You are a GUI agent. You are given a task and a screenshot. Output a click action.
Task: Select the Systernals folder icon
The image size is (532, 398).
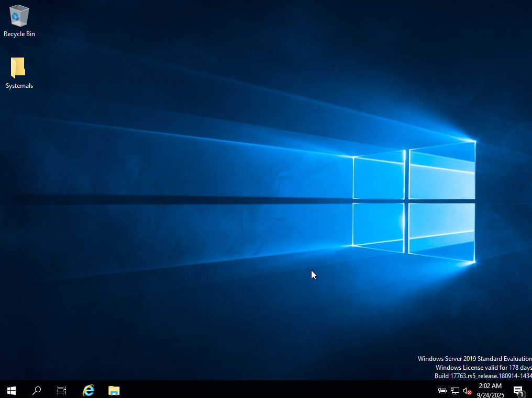click(19, 69)
